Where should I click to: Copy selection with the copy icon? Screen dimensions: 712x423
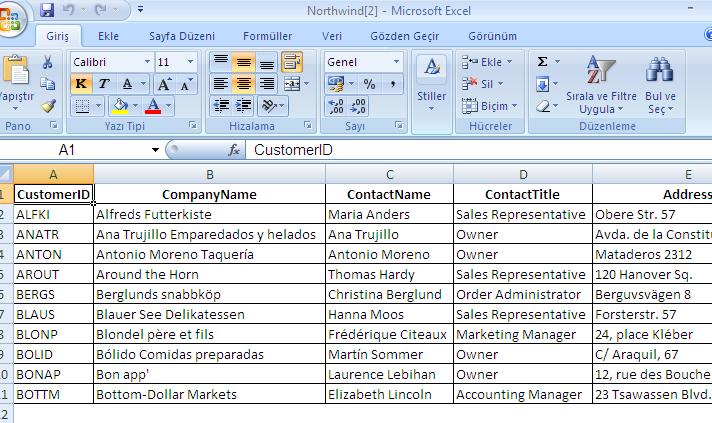[47, 84]
